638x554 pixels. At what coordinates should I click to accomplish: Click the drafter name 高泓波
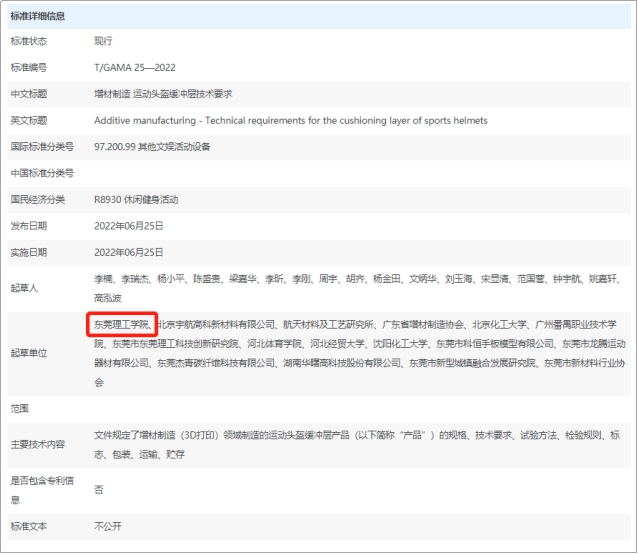[108, 298]
